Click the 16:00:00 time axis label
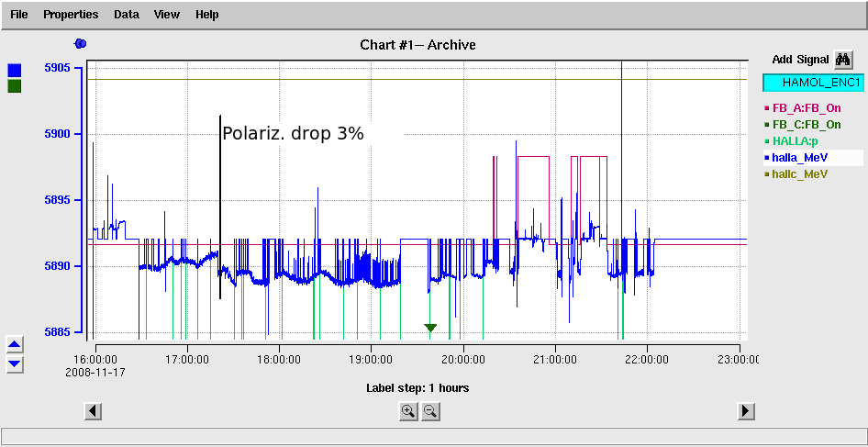 coord(95,360)
